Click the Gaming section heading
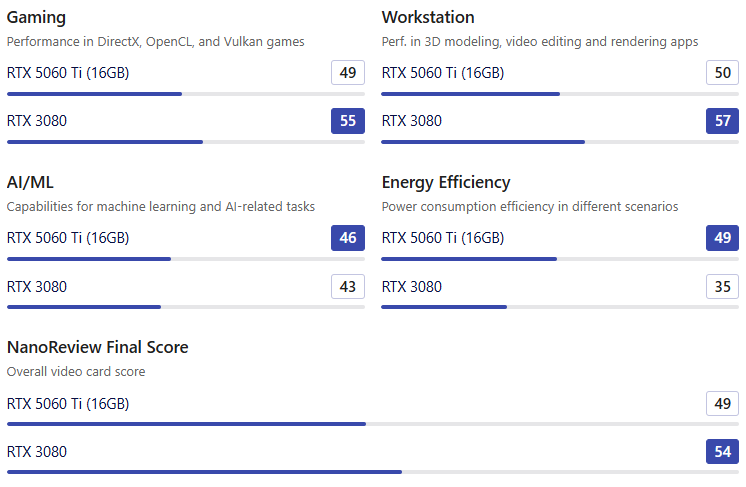Viewport: 746px width, 487px height. pos(36,18)
